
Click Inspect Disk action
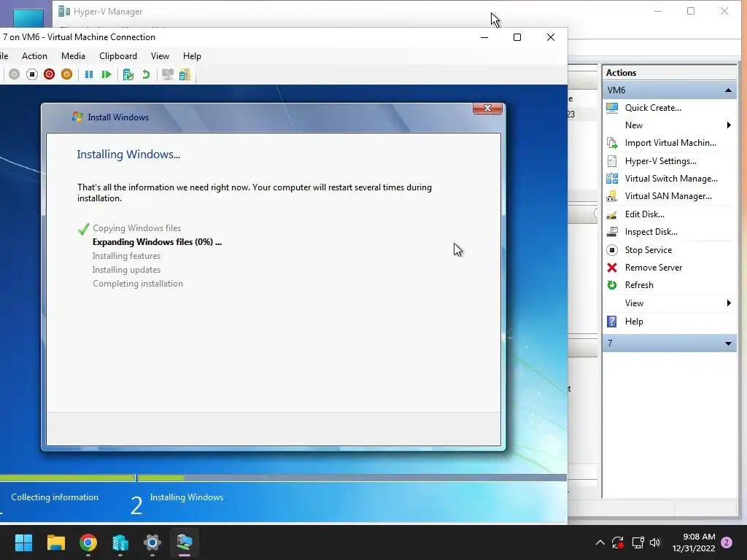pyautogui.click(x=651, y=232)
